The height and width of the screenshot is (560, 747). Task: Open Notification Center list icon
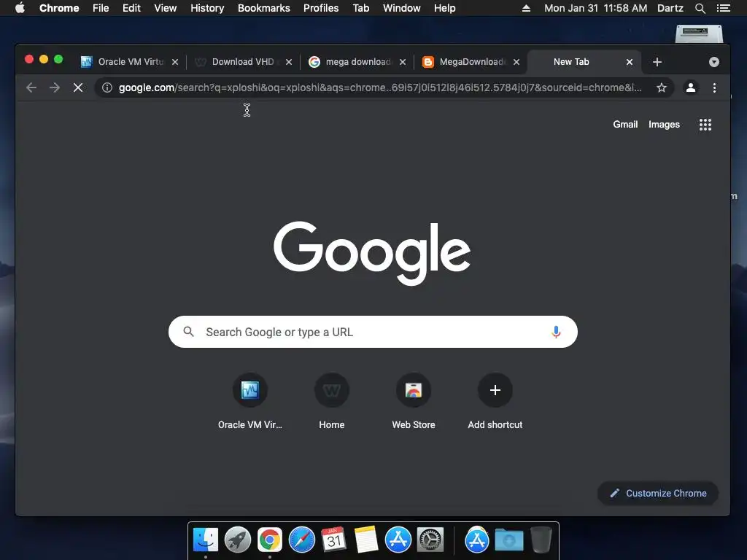point(723,8)
